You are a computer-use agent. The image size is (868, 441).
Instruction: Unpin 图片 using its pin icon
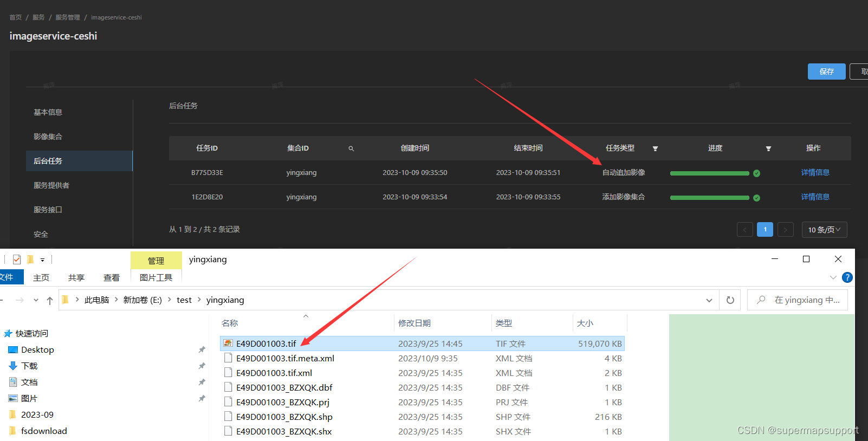pyautogui.click(x=202, y=399)
